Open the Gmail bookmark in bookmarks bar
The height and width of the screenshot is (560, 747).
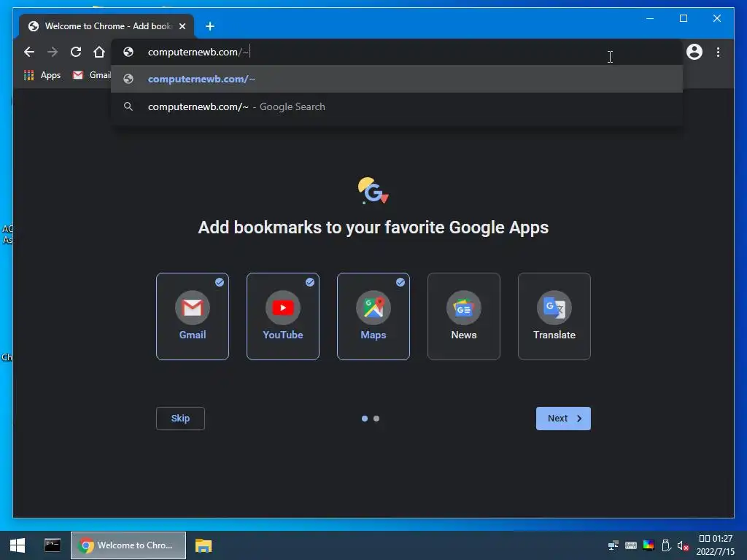[91, 75]
